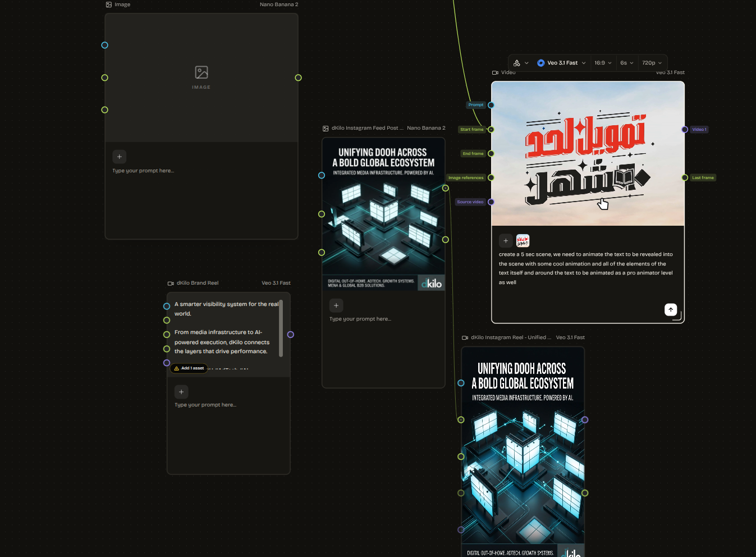Click the Image references input port on the Video node
The height and width of the screenshot is (557, 756).
[491, 178]
